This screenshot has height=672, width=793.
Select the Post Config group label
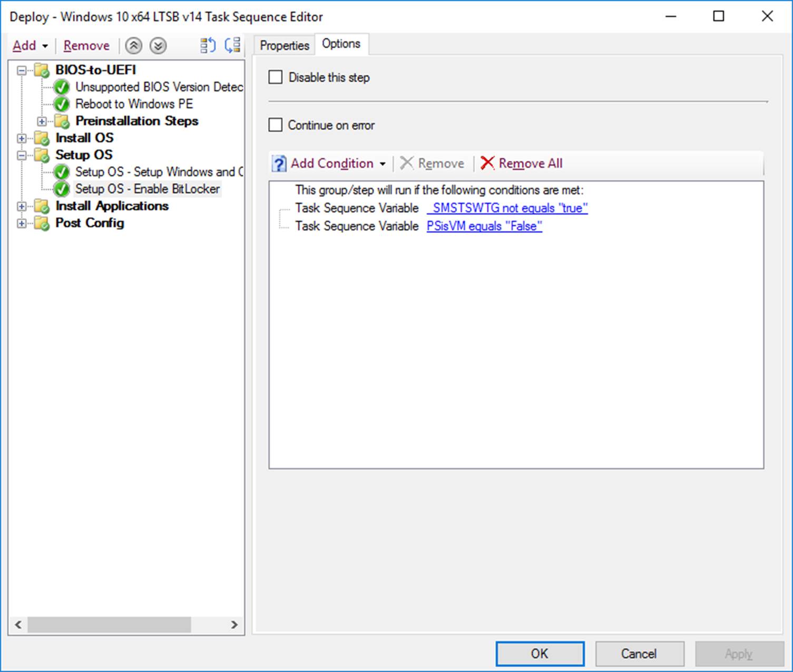click(90, 223)
